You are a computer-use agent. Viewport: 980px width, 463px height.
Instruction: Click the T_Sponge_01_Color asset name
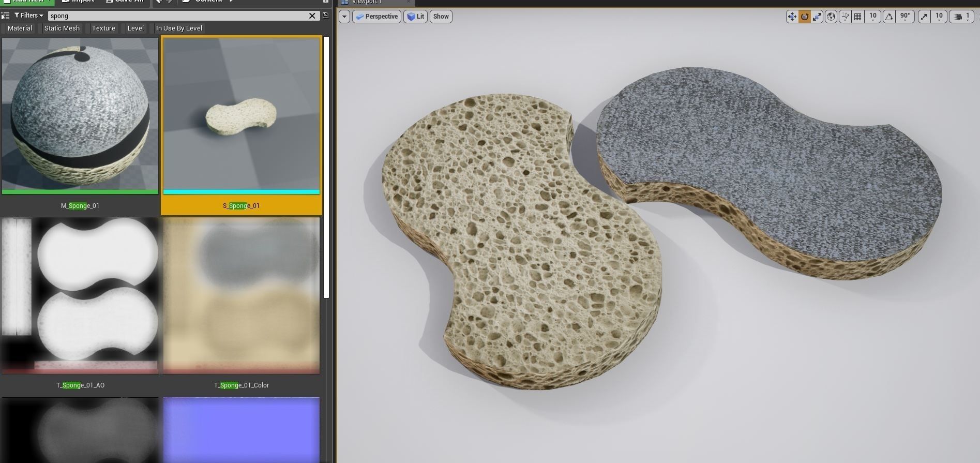[242, 385]
